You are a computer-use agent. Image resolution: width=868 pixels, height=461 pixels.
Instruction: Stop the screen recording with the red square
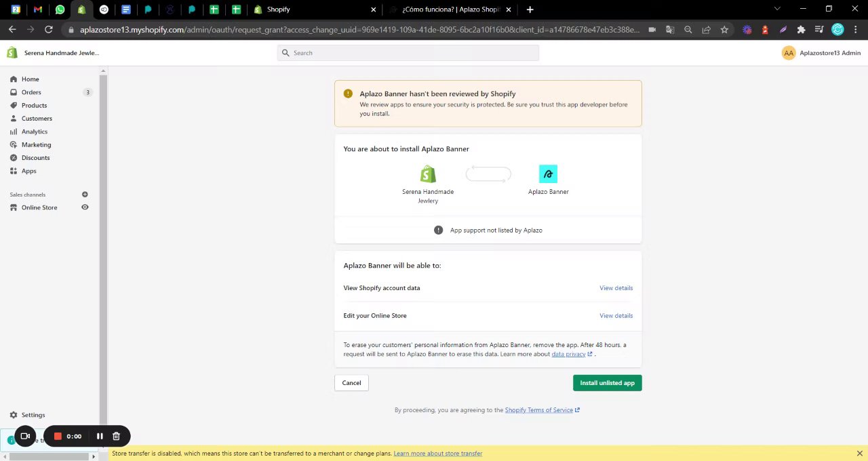[x=58, y=437]
